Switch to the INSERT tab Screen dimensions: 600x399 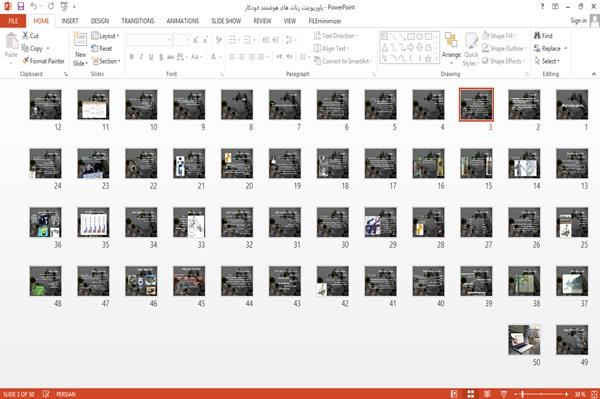(x=70, y=21)
